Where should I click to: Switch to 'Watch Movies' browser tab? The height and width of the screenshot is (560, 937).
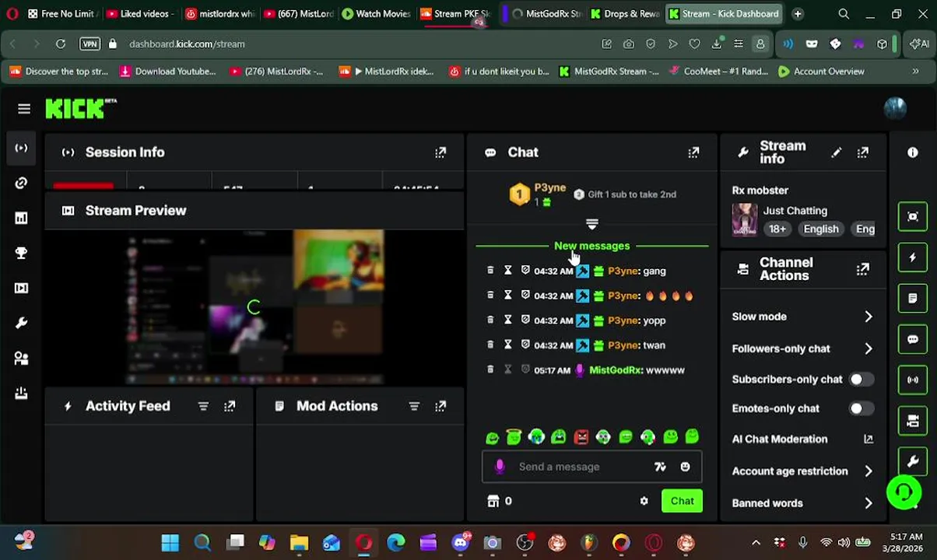click(x=376, y=13)
